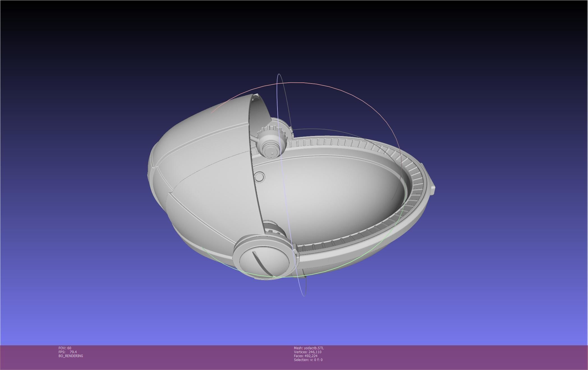This screenshot has height=370, width=588.
Task: Click the small circular button inside the crib
Action: point(259,177)
